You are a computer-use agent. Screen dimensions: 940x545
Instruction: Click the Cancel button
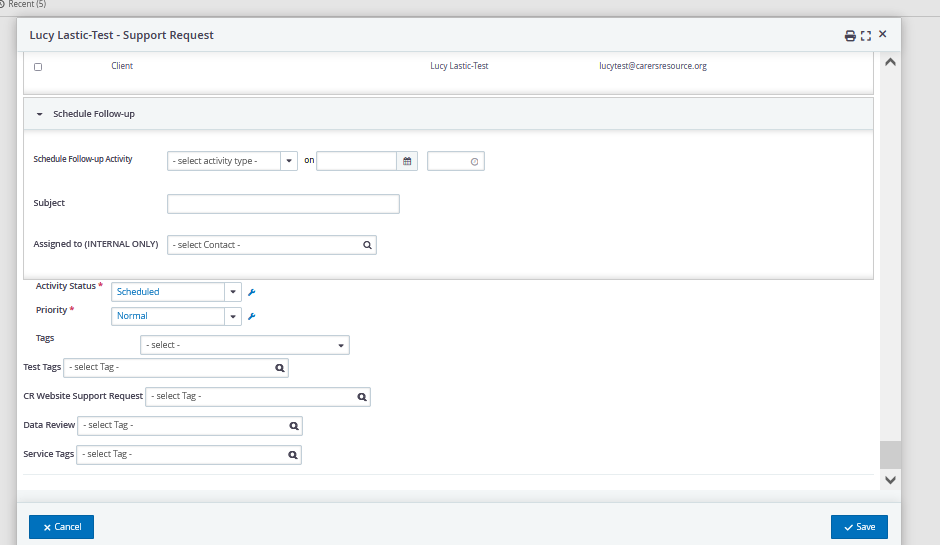click(x=61, y=527)
